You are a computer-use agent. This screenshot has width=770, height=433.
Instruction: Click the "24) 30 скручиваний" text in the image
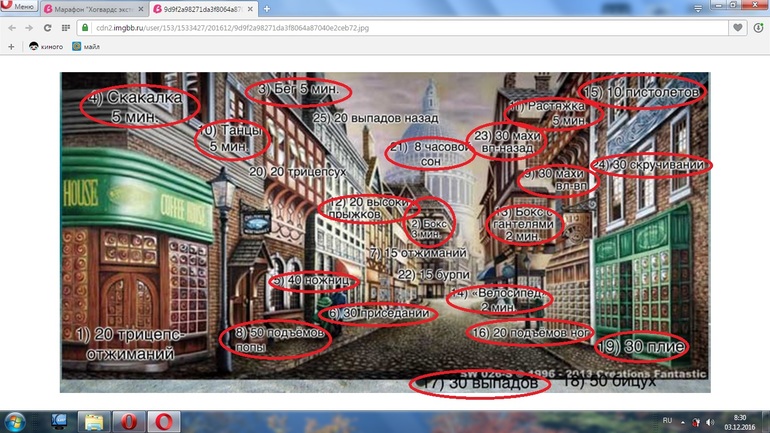tap(649, 165)
